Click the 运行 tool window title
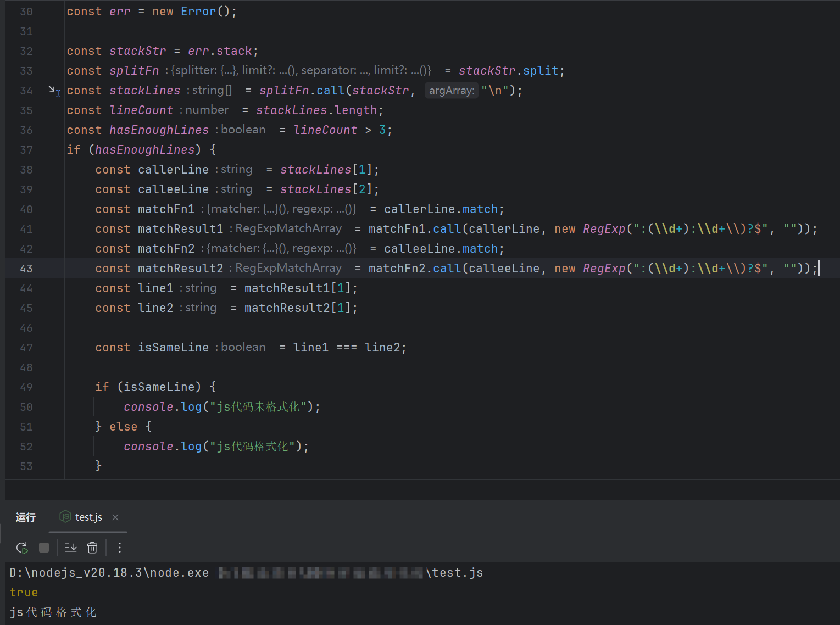Image resolution: width=840 pixels, height=625 pixels. [x=26, y=517]
